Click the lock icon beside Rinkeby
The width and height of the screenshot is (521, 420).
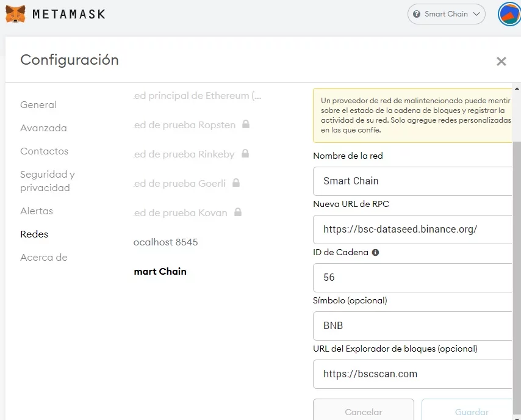point(245,153)
